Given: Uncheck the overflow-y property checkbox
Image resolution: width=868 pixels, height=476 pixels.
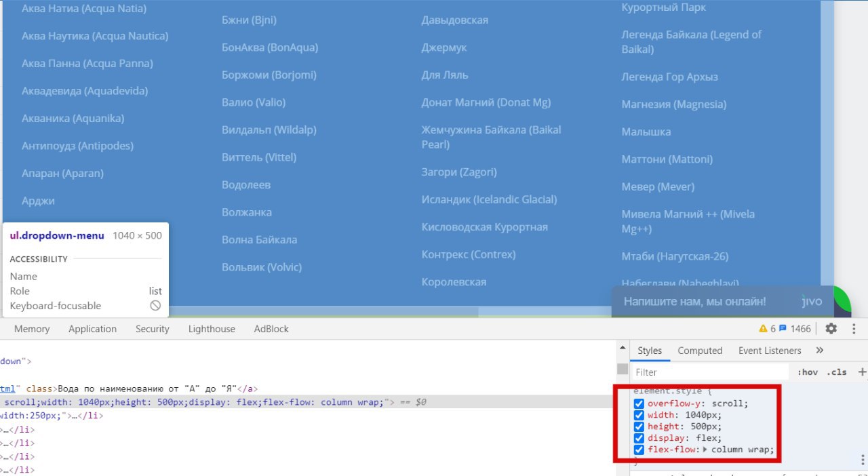Looking at the screenshot, I should click(639, 403).
